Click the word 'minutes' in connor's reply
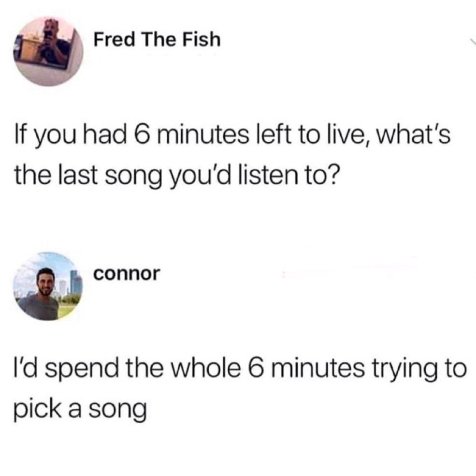The image size is (476, 476). 319,369
